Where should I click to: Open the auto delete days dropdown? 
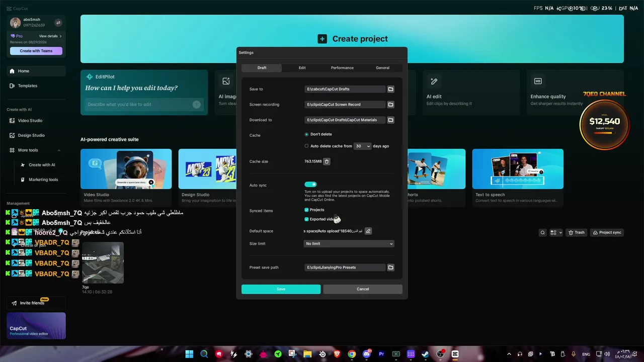(x=362, y=146)
